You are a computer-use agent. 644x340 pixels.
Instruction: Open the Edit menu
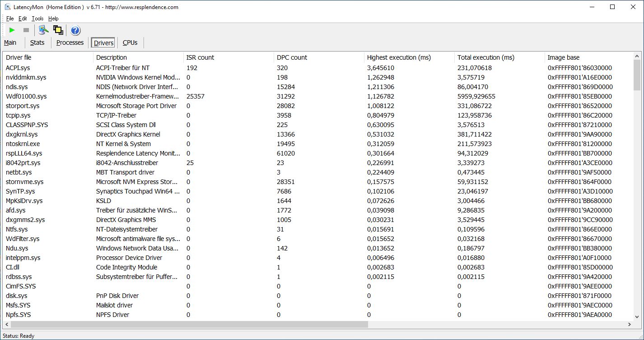23,19
